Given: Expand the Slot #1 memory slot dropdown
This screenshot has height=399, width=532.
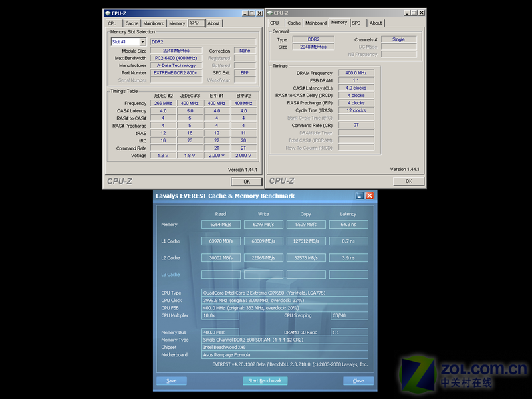Looking at the screenshot, I should pyautogui.click(x=143, y=41).
